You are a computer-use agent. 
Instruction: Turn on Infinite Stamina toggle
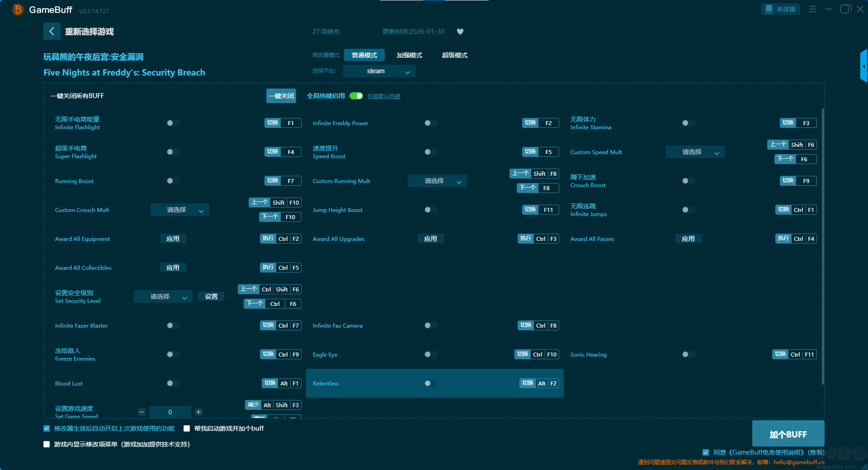(688, 123)
